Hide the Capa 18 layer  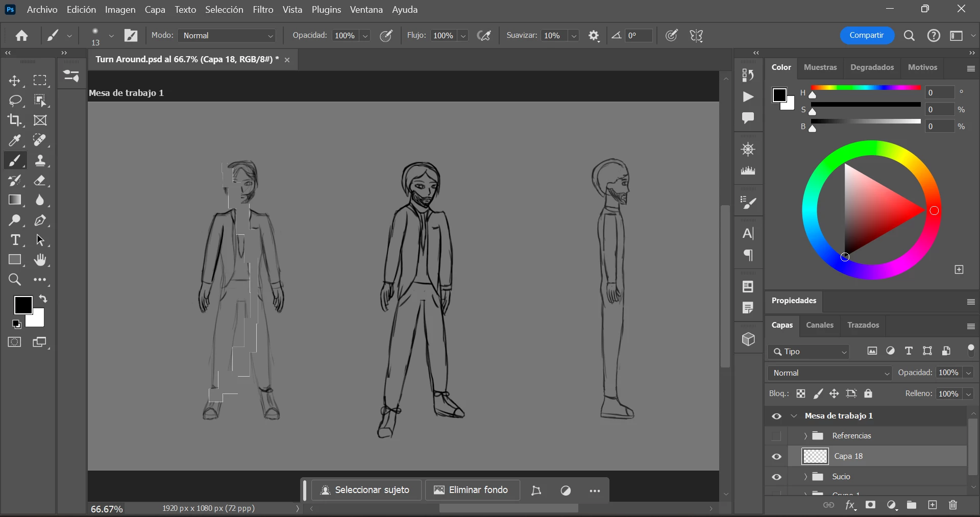(x=776, y=457)
